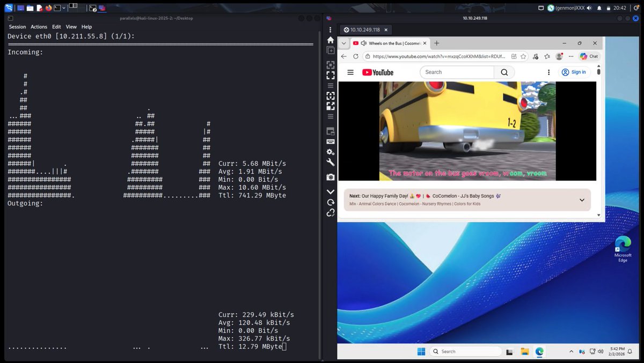Click the 'Ttl: 741.29 MByte' incoming total
The height and width of the screenshot is (363, 644).
[252, 196]
